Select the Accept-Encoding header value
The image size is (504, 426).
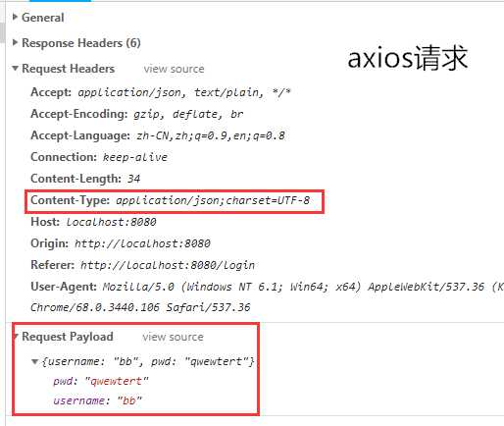[x=188, y=114]
